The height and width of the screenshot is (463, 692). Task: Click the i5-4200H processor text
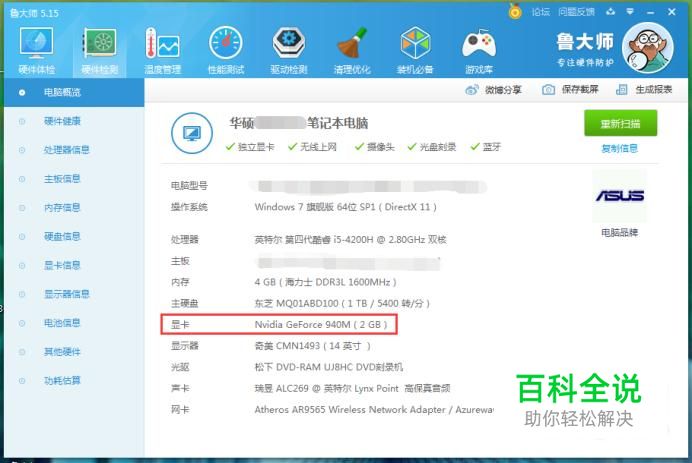tap(350, 240)
